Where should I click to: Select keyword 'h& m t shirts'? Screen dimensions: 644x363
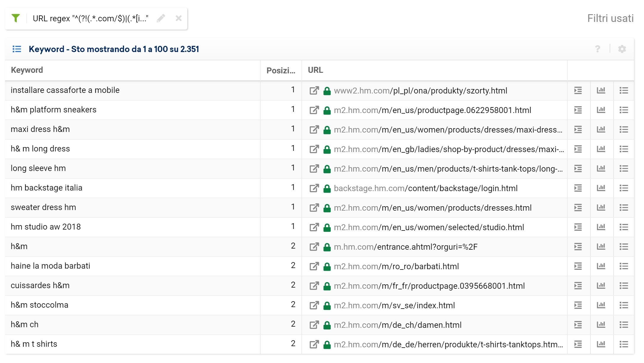[34, 344]
